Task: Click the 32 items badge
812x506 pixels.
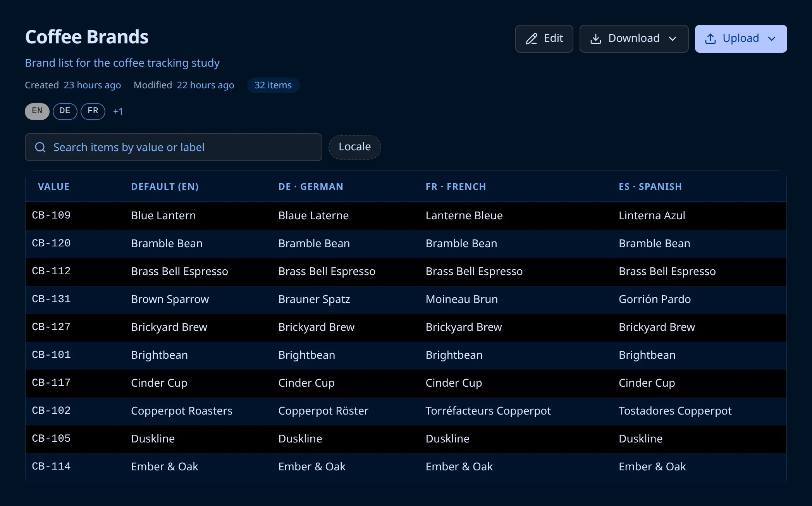Action: tap(273, 85)
